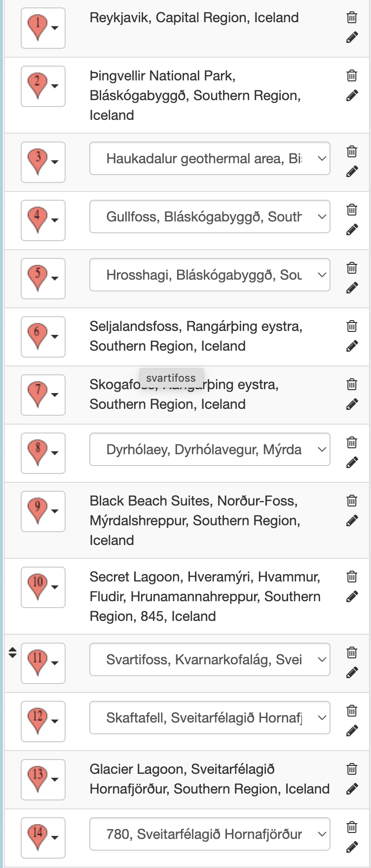Open marker 7 pin style menu
This screenshot has width=371, height=868.
[43, 395]
